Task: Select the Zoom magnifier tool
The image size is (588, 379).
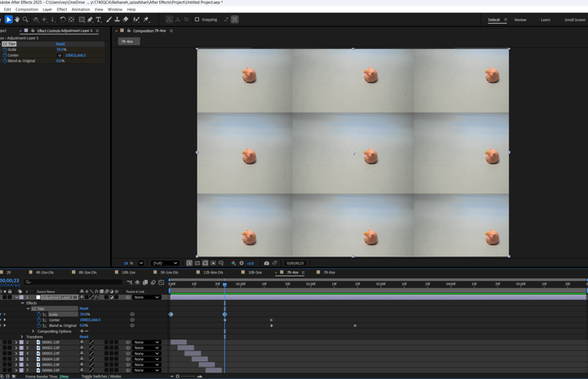Action: 25,19
